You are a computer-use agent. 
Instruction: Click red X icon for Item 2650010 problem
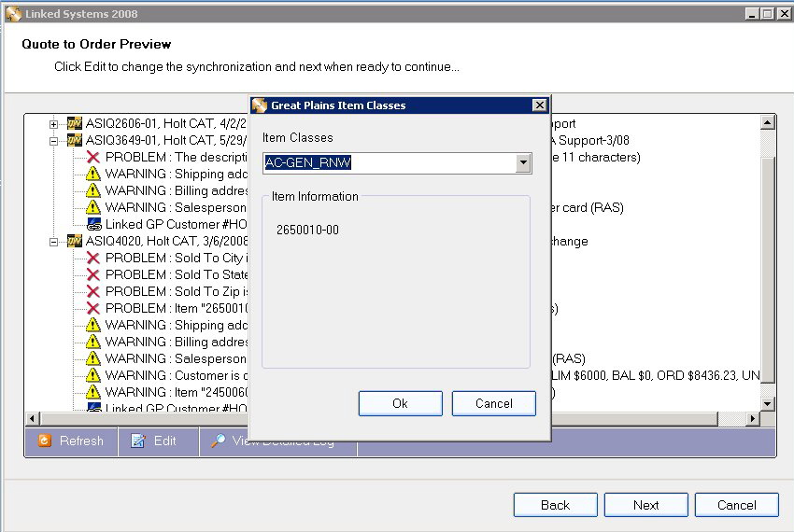pos(93,308)
